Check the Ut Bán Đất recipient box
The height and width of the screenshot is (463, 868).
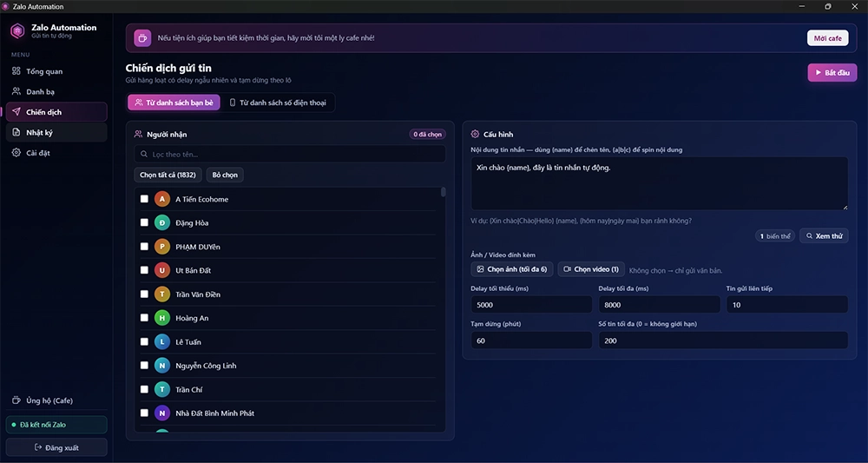point(144,270)
